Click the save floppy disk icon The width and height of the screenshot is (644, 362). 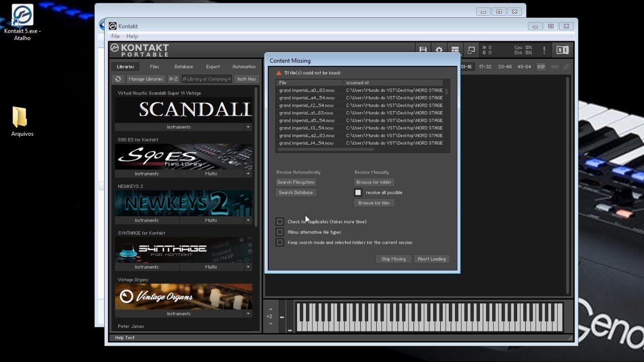click(x=423, y=50)
